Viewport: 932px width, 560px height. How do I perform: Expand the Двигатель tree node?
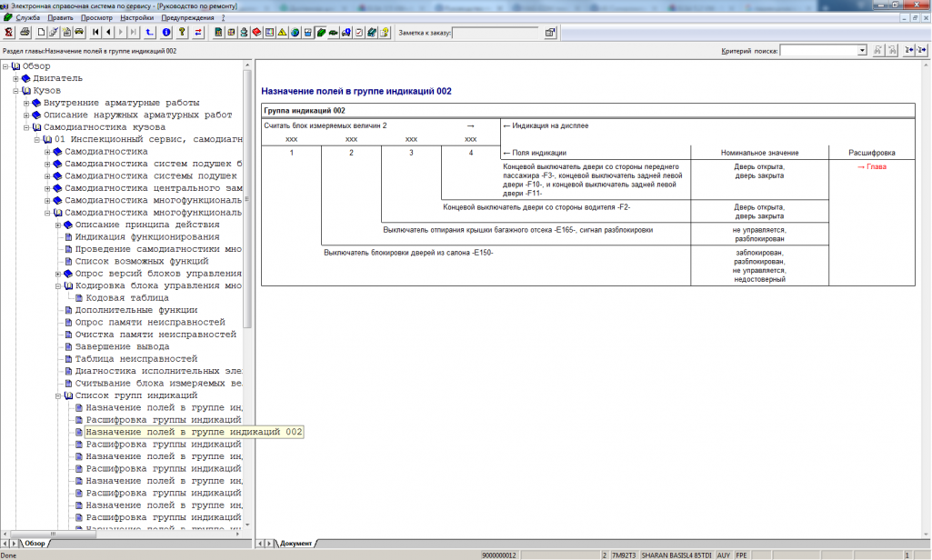coord(15,78)
